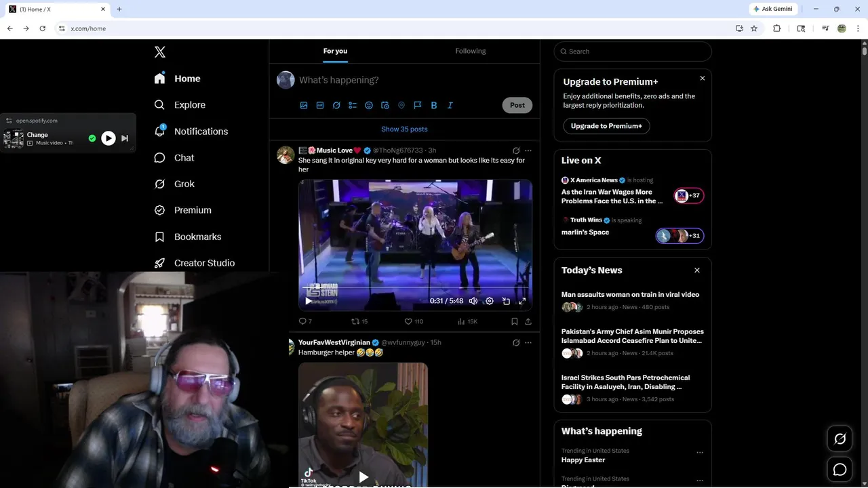The height and width of the screenshot is (488, 868).
Task: Tag a location in the post
Action: pos(401,105)
